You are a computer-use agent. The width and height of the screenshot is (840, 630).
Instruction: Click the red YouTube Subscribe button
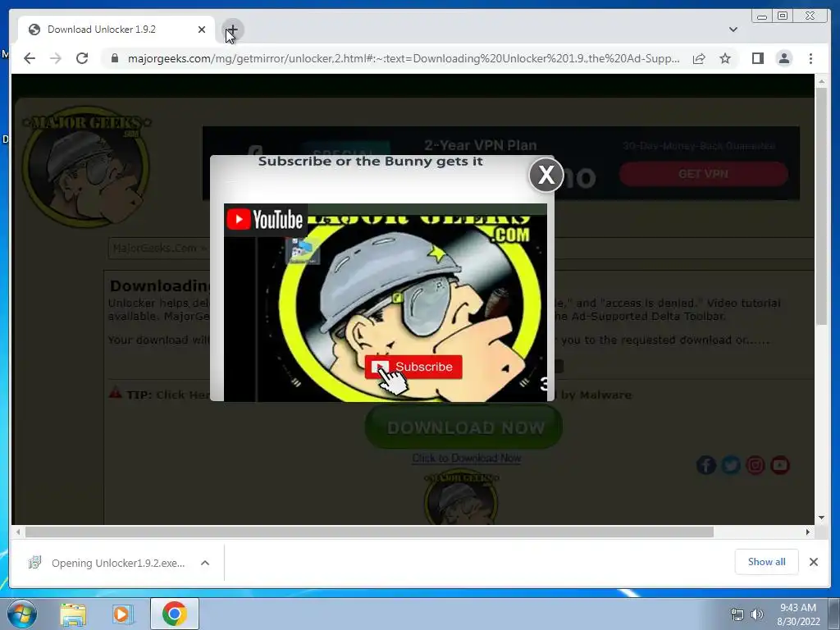[413, 367]
